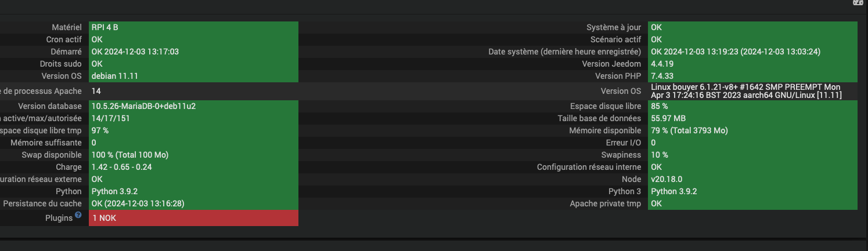Screen dimensions: 868x251
Task: Click the Linux bouyer kernel version text
Action: [x=746, y=91]
